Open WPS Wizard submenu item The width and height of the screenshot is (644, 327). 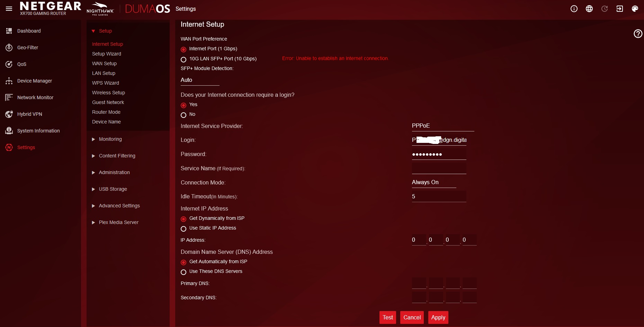[x=106, y=83]
